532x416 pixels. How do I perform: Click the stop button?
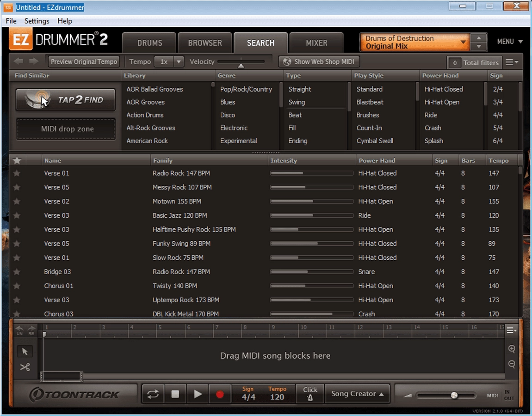click(175, 394)
